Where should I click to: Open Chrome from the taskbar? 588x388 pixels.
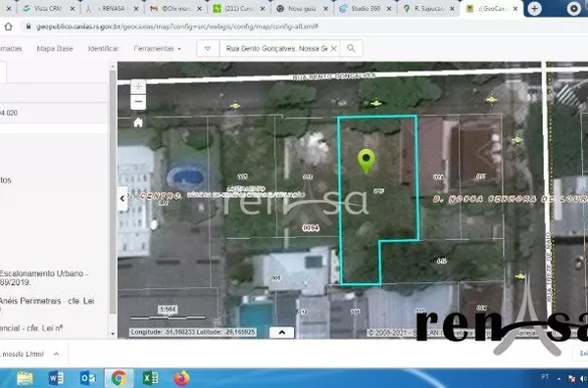click(x=119, y=378)
